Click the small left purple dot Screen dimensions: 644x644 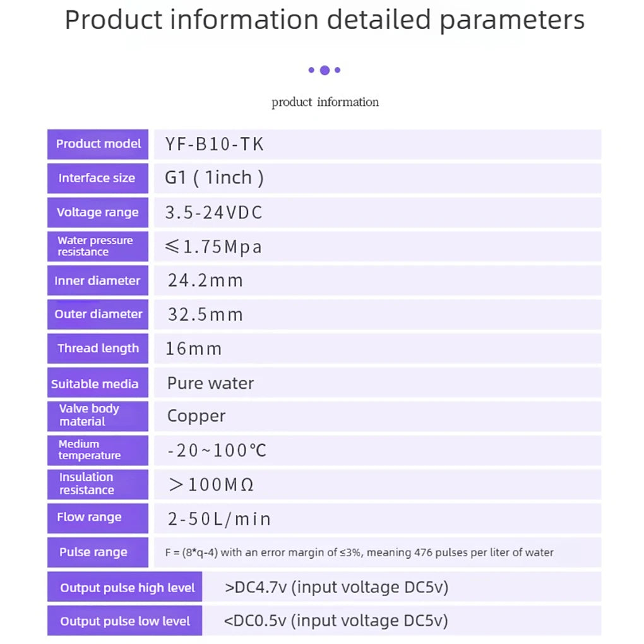pos(311,70)
